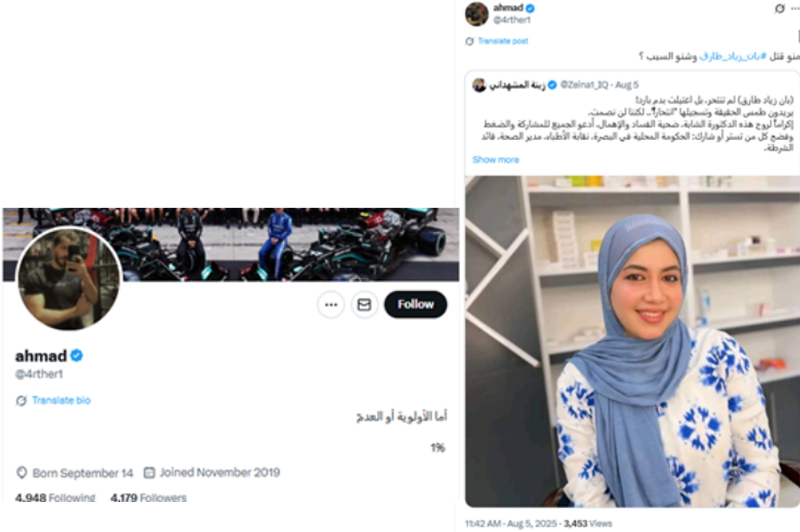Click the Grok icon at post top right
Viewport: 800px width, 532px height.
[x=779, y=9]
